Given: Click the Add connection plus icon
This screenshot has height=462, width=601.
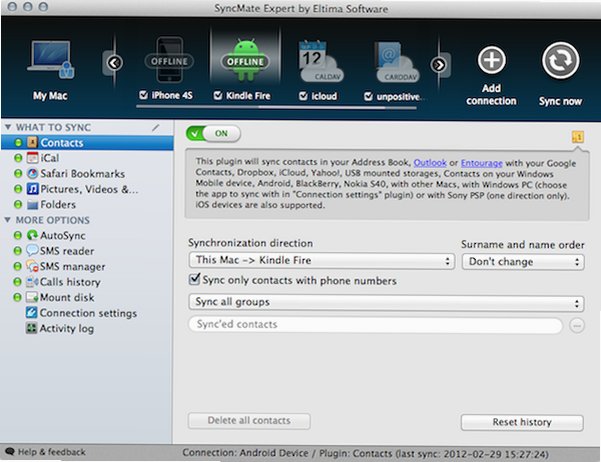Looking at the screenshot, I should click(x=491, y=60).
